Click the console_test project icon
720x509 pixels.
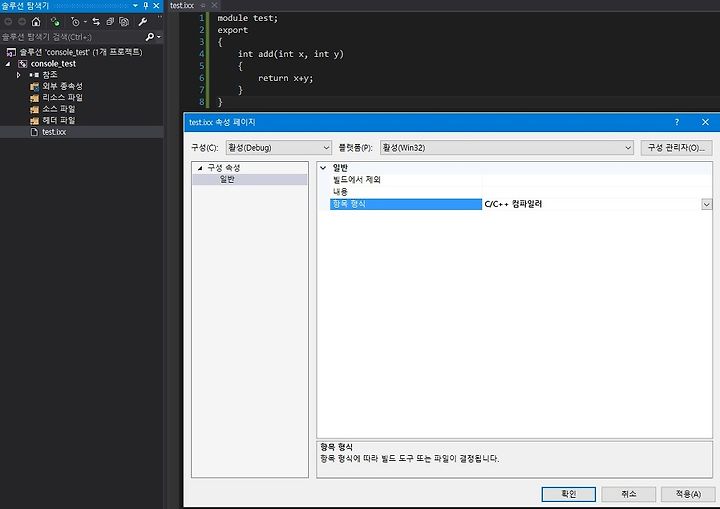pos(22,64)
